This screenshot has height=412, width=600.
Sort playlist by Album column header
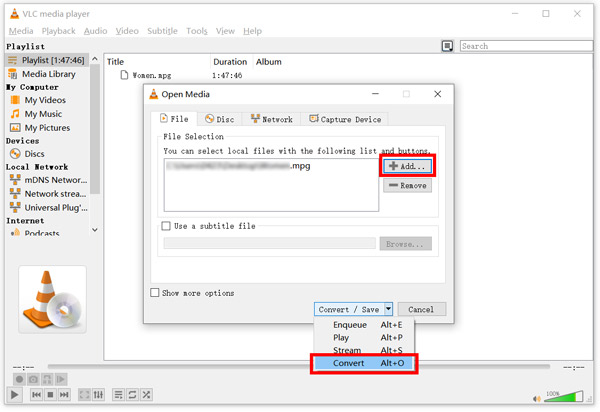pos(269,62)
